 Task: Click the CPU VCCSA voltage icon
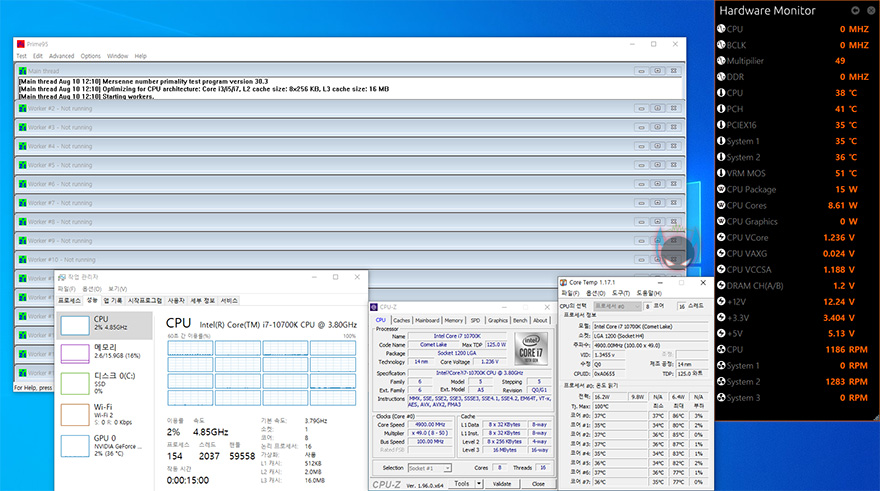[721, 269]
